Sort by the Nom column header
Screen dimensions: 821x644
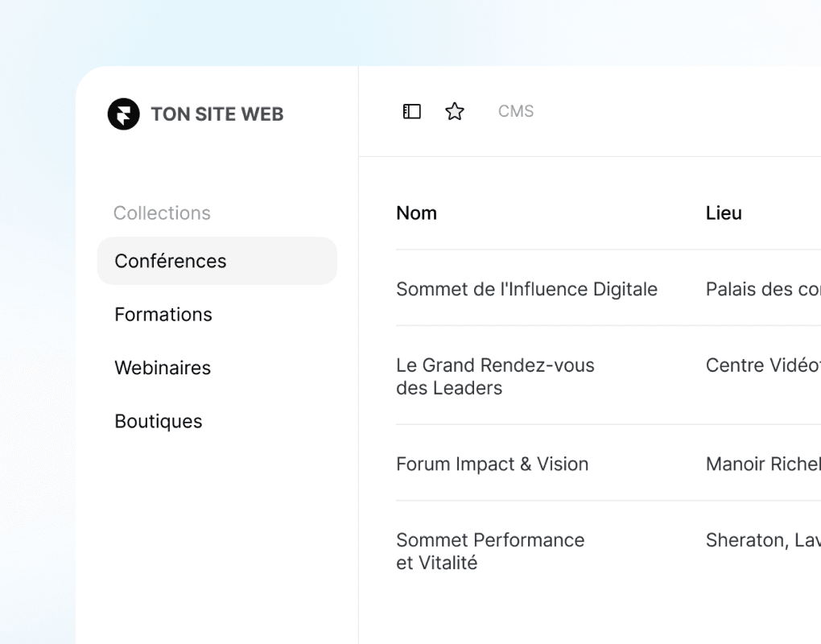tap(416, 213)
